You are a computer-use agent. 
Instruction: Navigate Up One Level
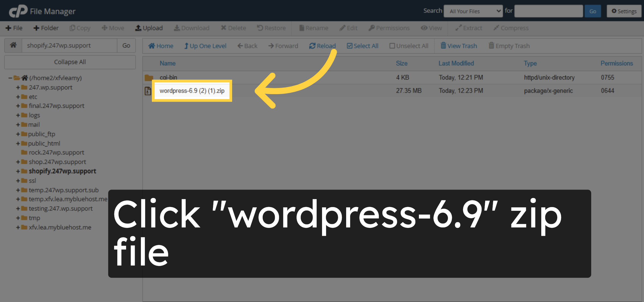click(x=205, y=46)
